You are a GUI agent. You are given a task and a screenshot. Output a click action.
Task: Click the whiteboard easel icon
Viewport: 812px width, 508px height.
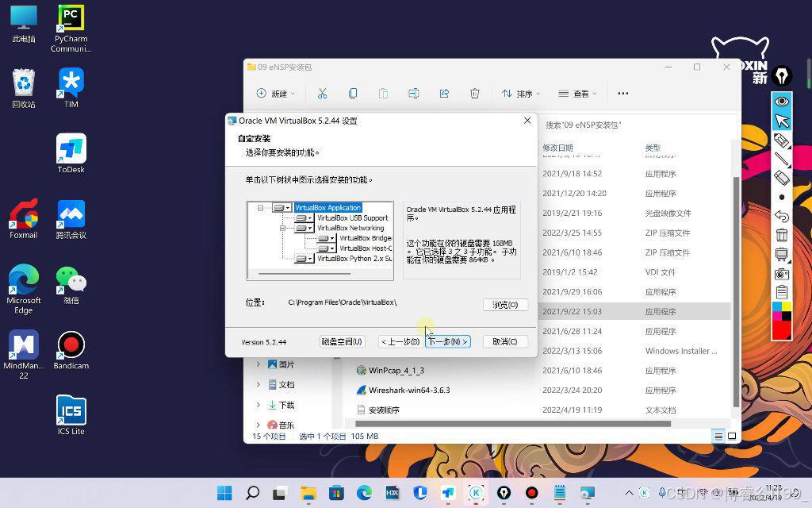click(781, 255)
